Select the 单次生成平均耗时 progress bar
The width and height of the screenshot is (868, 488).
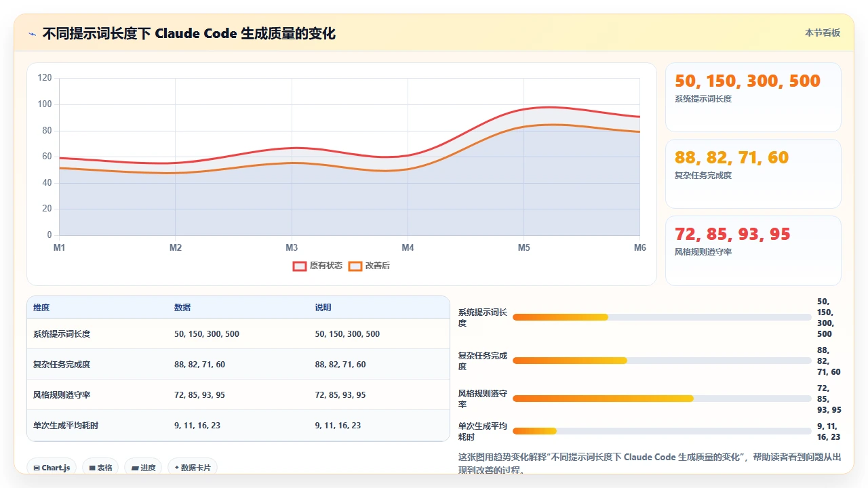click(662, 431)
